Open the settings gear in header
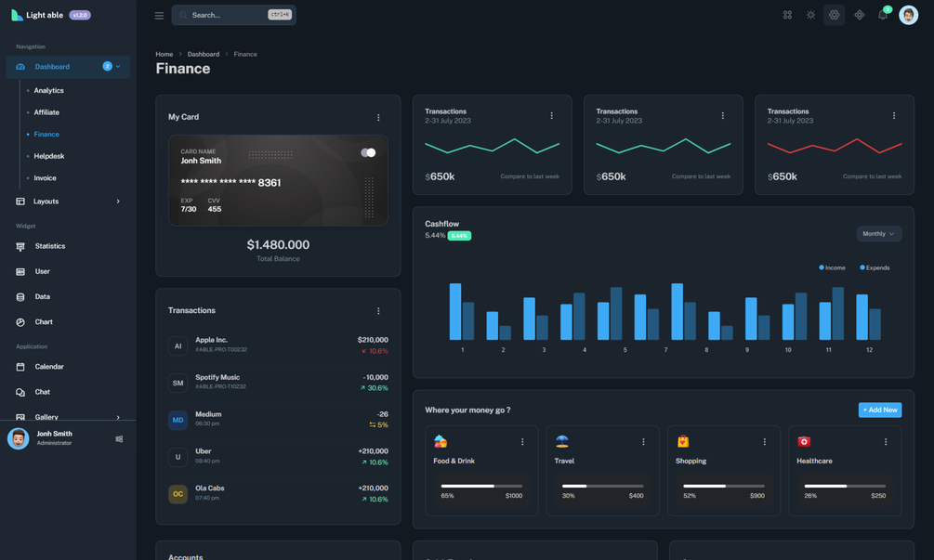Image resolution: width=934 pixels, height=560 pixels. tap(834, 15)
